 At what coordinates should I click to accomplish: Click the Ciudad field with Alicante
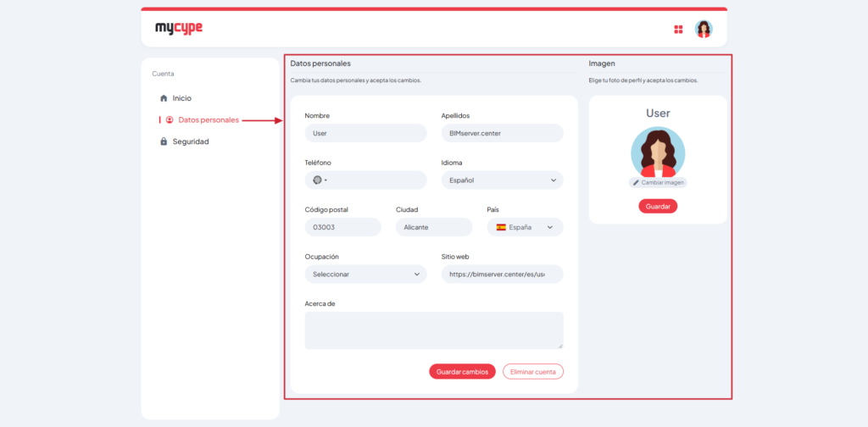[x=434, y=227]
